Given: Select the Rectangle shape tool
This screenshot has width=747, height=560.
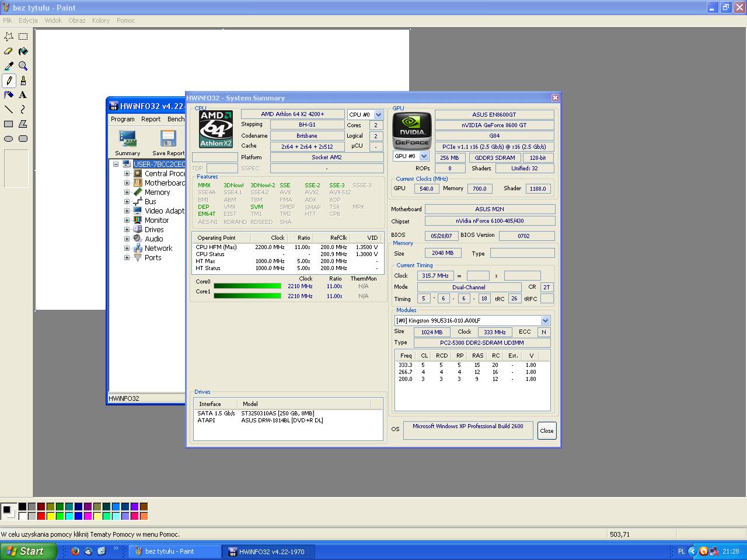Looking at the screenshot, I should click(x=9, y=124).
